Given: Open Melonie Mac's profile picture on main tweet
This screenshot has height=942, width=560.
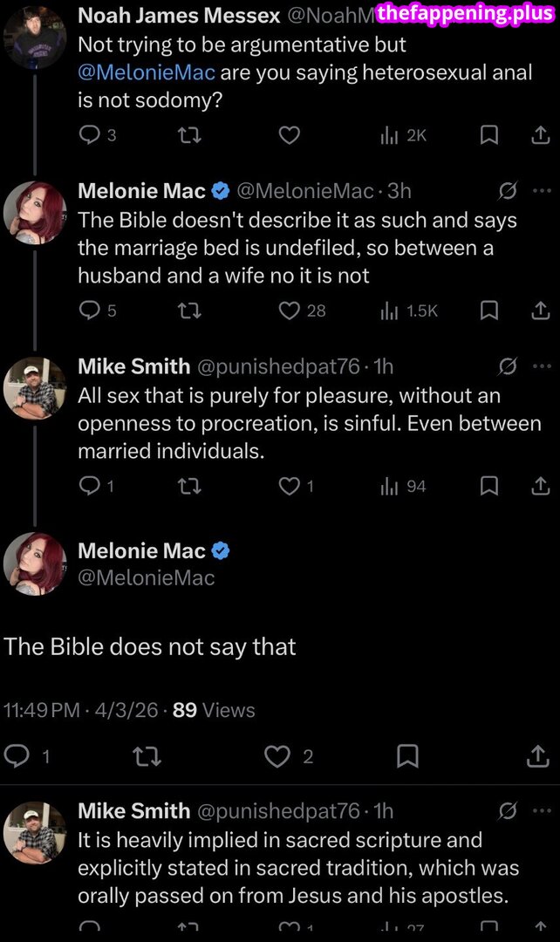Looking at the screenshot, I should [x=35, y=563].
